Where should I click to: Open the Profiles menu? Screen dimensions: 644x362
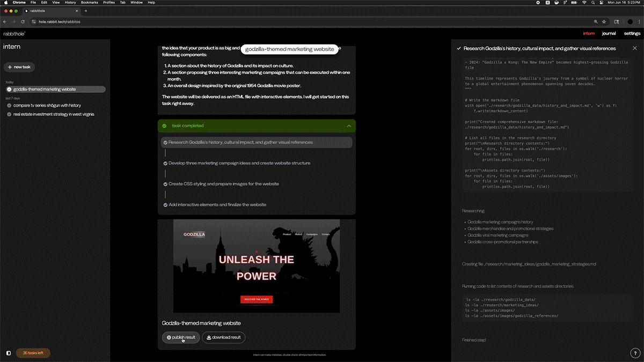pyautogui.click(x=109, y=3)
